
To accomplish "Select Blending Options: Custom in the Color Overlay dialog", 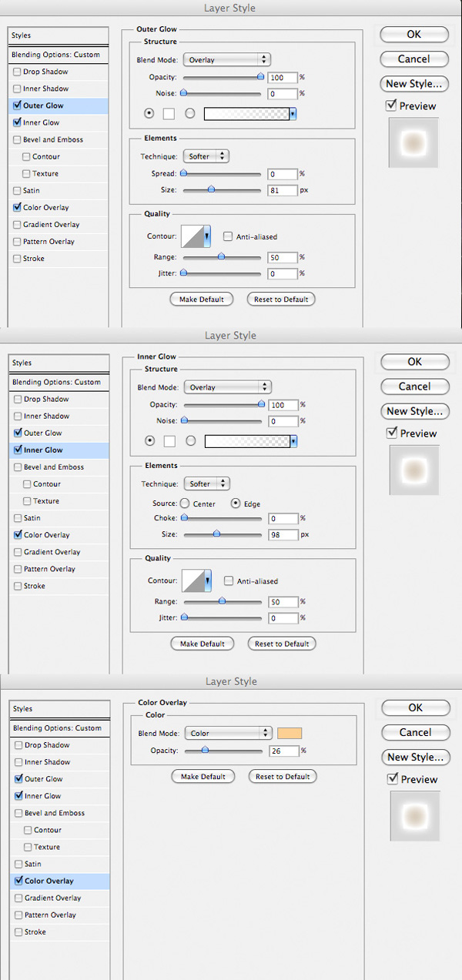I will click(60, 727).
